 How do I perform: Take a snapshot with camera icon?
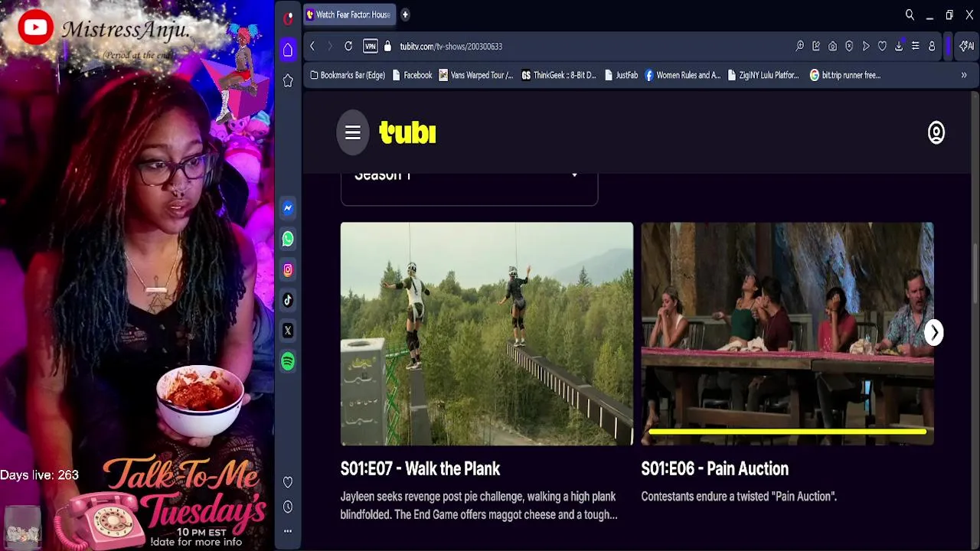click(x=832, y=47)
